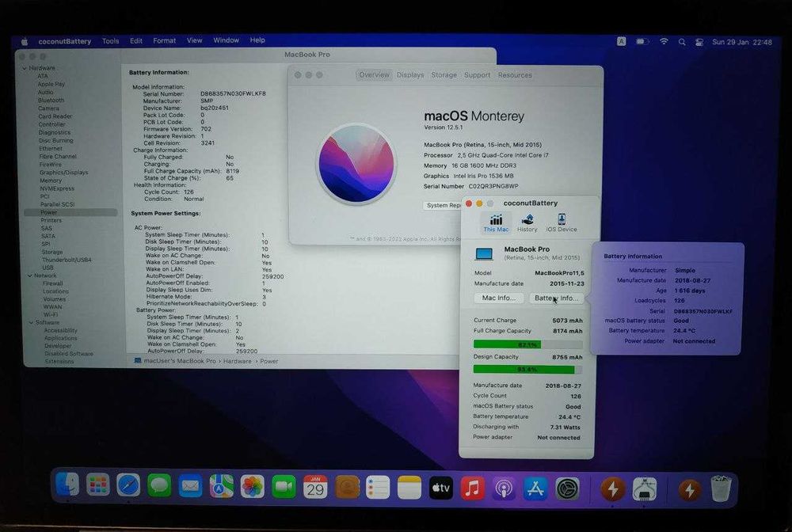Click Battery Info button in coconutBattery
Viewport: 792px width, 532px height.
[556, 298]
